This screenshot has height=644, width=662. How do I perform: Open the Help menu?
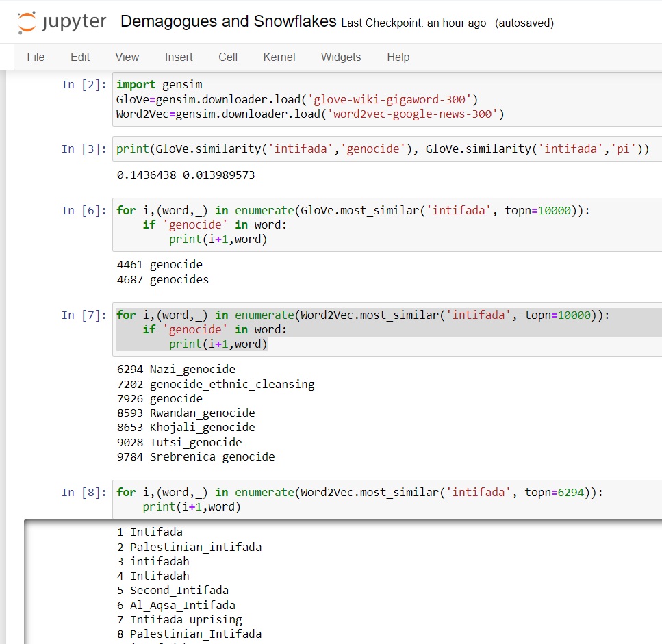click(398, 57)
